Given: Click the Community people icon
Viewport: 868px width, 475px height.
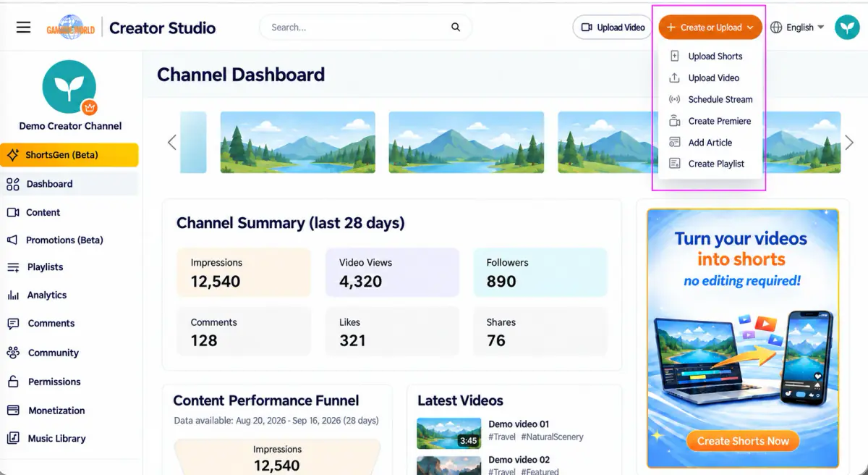Looking at the screenshot, I should [x=13, y=353].
